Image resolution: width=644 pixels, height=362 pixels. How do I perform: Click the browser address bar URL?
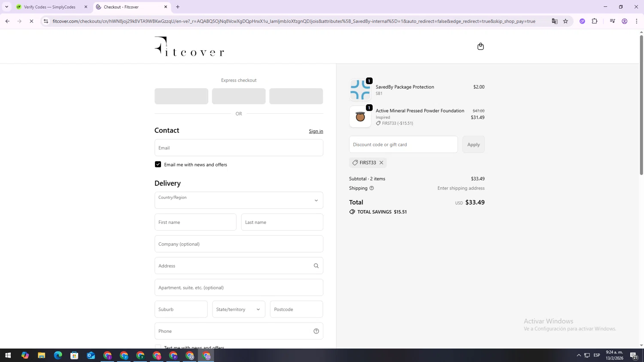tap(294, 21)
